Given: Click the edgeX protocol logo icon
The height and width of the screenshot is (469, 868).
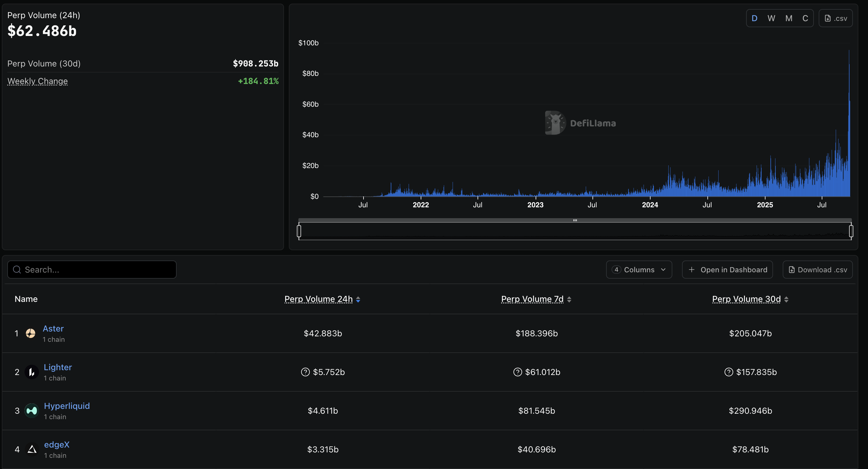Looking at the screenshot, I should pyautogui.click(x=32, y=449).
